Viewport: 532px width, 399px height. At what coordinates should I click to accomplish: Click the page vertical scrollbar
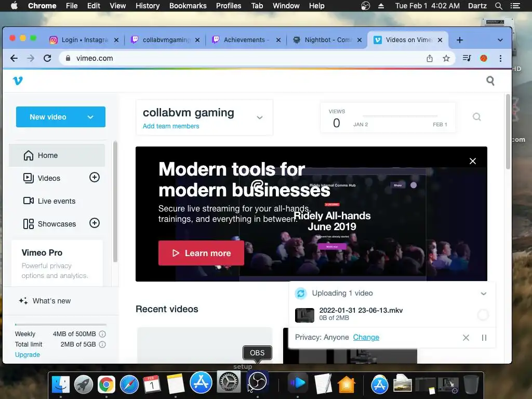[508, 132]
